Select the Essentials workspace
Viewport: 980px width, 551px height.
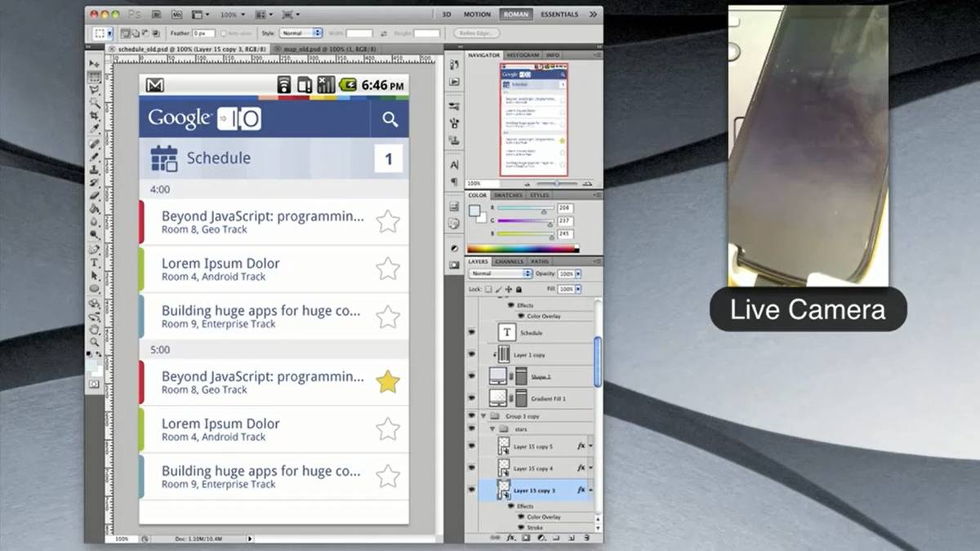(559, 14)
